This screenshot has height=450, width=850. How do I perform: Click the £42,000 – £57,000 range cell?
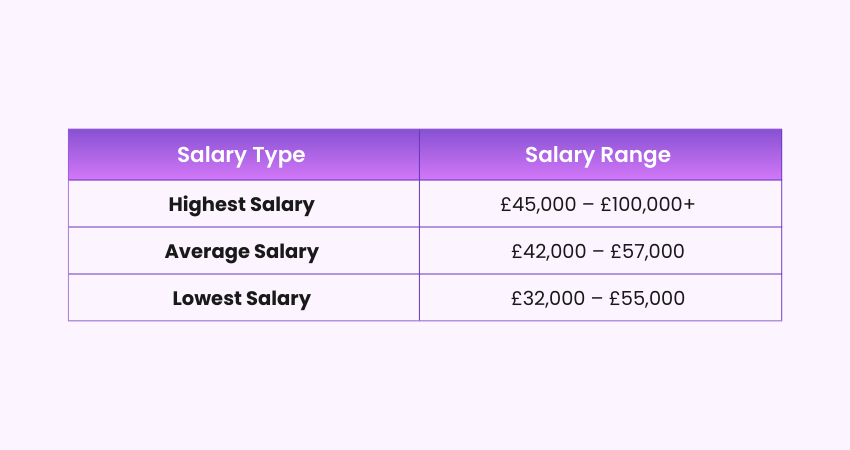(598, 251)
